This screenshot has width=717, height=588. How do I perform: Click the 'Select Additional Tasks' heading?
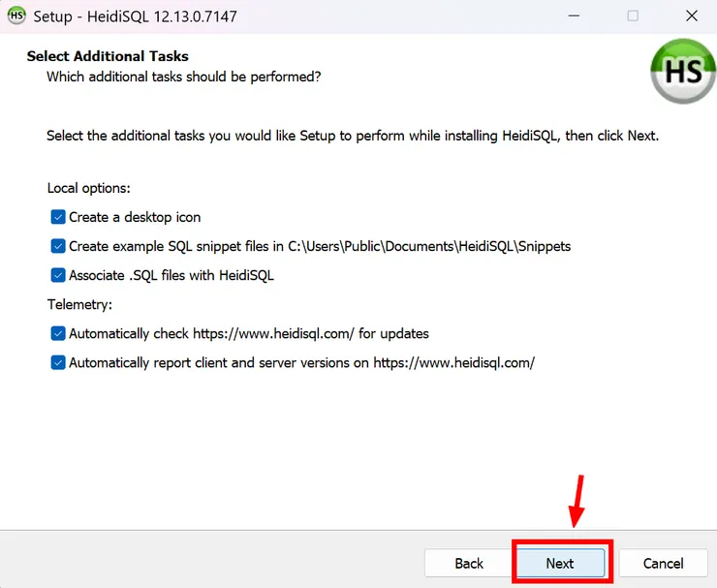(108, 56)
